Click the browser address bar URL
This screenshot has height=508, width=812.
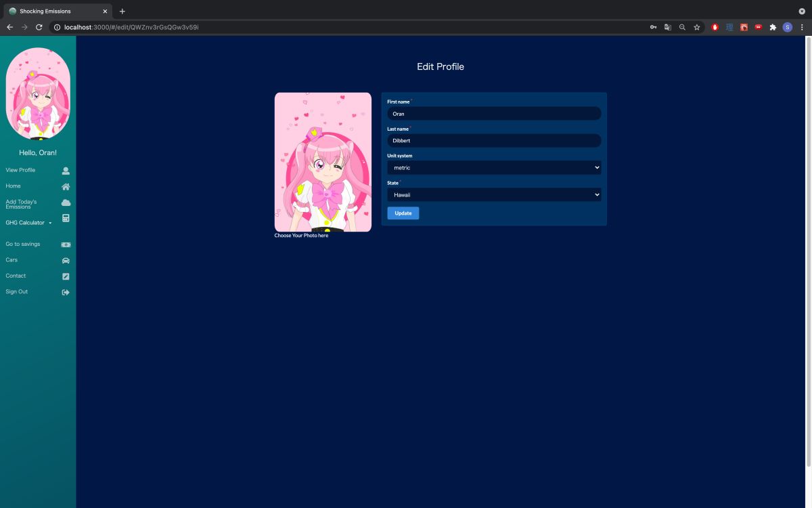point(131,27)
